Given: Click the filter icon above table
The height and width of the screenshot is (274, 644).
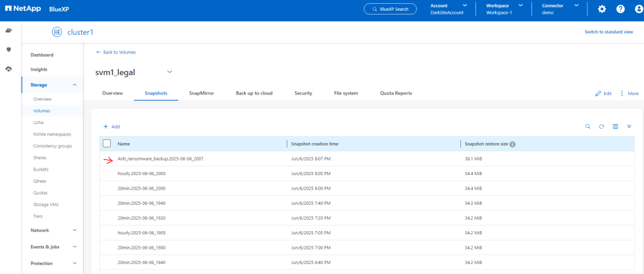Looking at the screenshot, I should [629, 127].
